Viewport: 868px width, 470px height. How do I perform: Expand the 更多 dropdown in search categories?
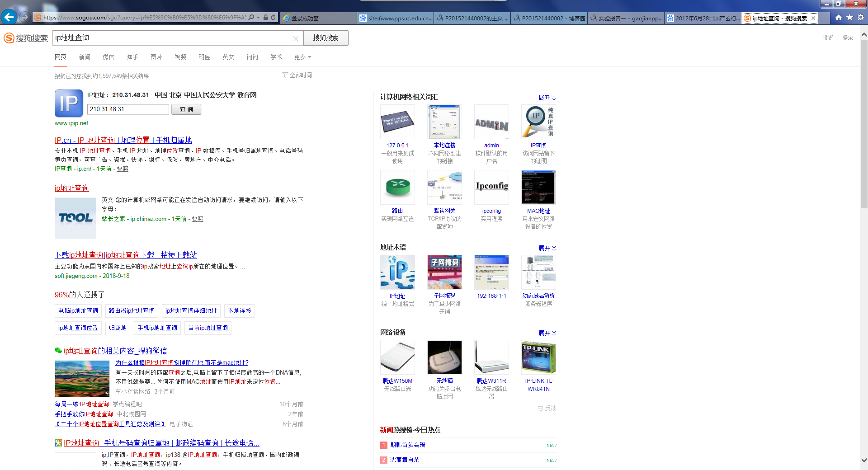302,57
